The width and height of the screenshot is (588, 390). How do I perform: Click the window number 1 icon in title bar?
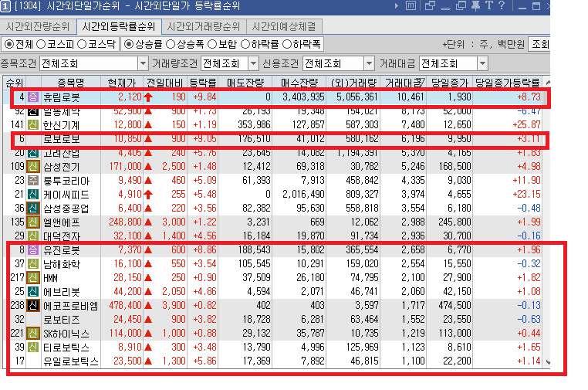click(5, 6)
